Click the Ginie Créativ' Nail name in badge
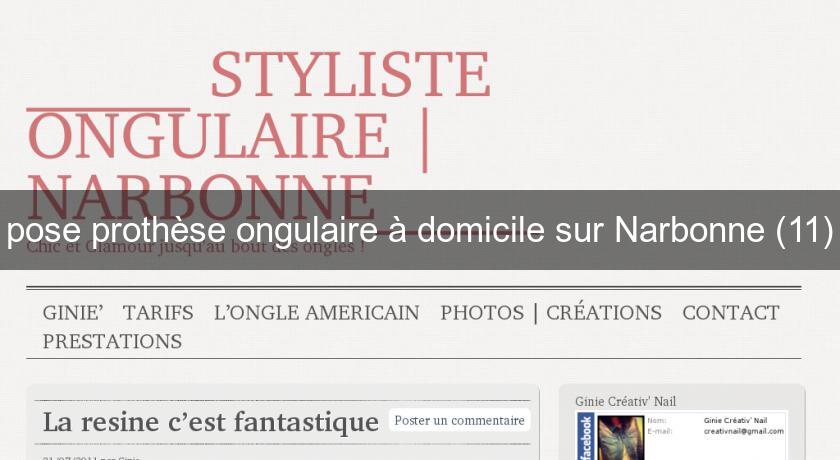Image resolution: width=840 pixels, height=460 pixels. pos(735,420)
